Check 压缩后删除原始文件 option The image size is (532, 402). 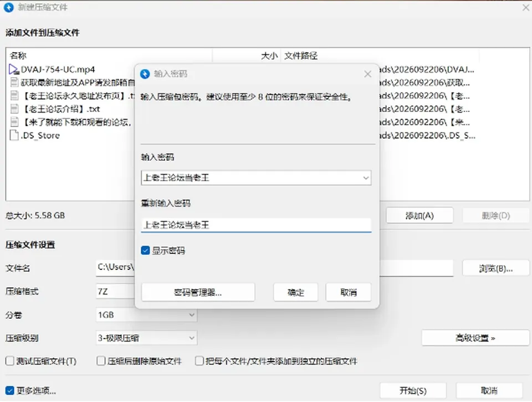(x=101, y=361)
